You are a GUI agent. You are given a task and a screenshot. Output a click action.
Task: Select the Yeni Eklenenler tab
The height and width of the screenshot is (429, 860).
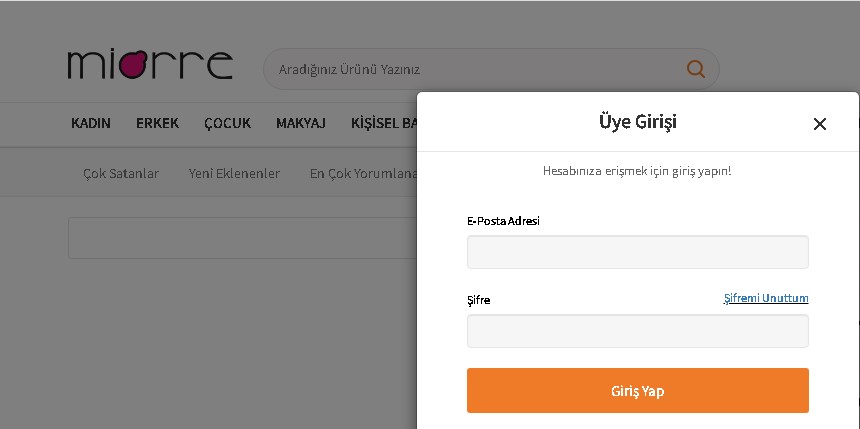[x=234, y=173]
